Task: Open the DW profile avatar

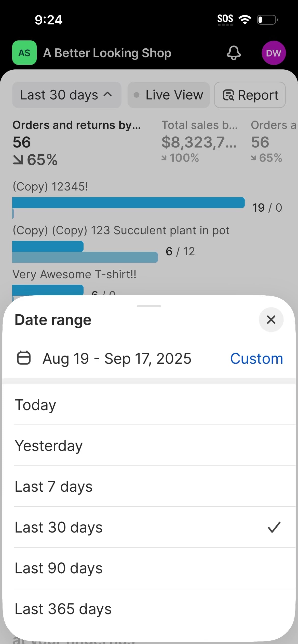Action: pyautogui.click(x=274, y=53)
